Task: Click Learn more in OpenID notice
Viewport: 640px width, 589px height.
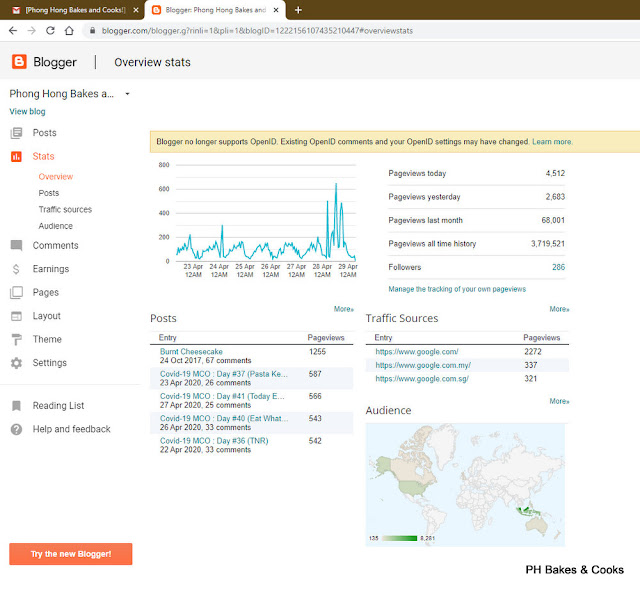Action: pos(552,142)
